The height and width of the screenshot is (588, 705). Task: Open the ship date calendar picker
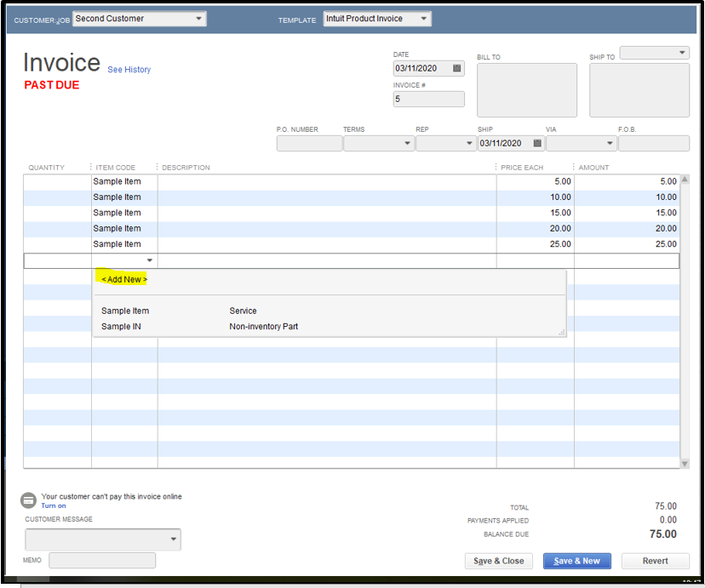(x=537, y=143)
